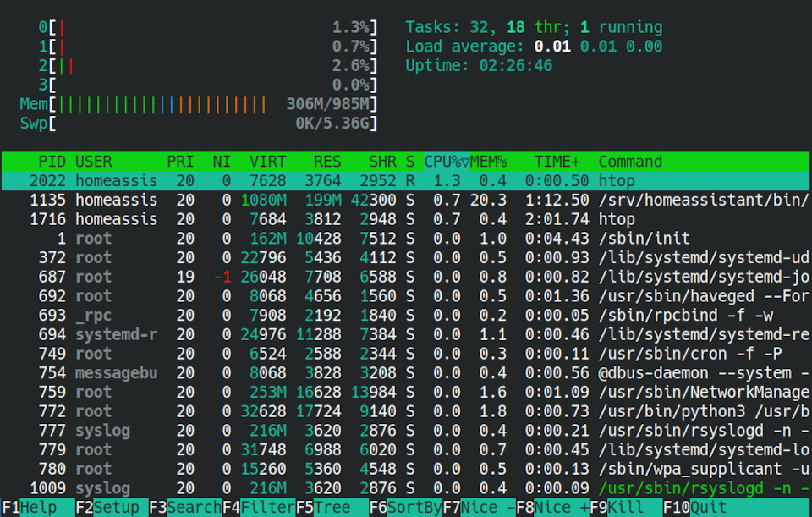812x517 pixels.
Task: Select the /sbin/init process row
Action: 406,239
